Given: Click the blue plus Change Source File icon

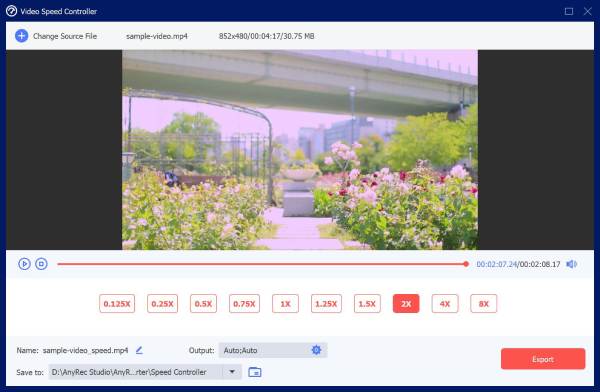Looking at the screenshot, I should pos(21,36).
